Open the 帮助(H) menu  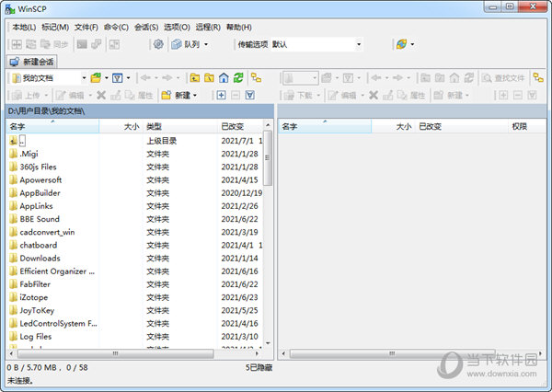pyautogui.click(x=238, y=27)
